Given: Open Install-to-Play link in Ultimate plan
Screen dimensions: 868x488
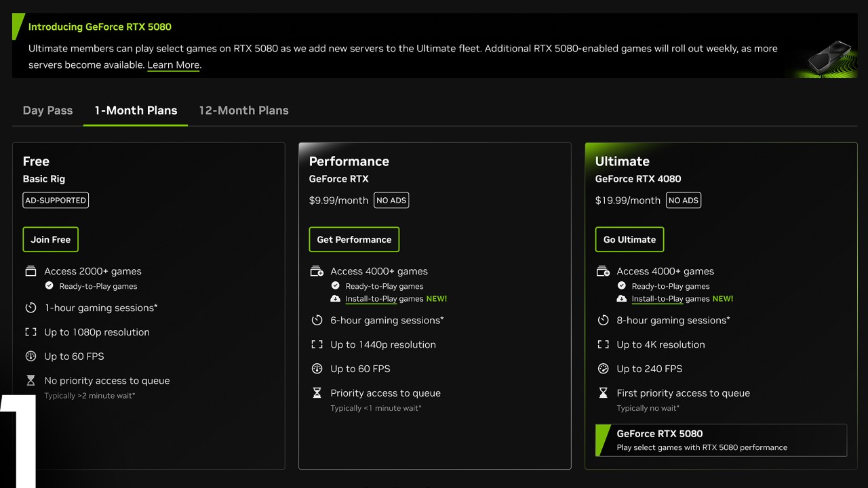Looking at the screenshot, I should click(656, 299).
